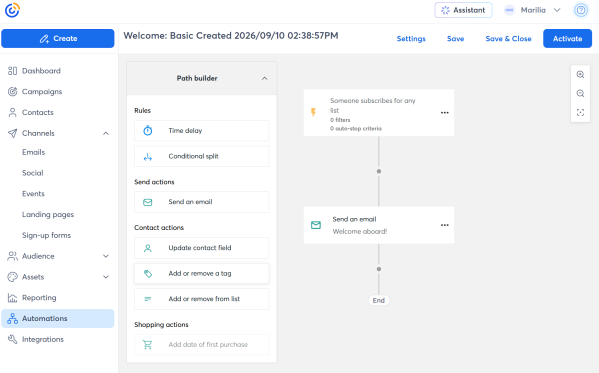Screen dimensions: 599x373
Task: Click the Dashboard icon
Action: coord(12,71)
